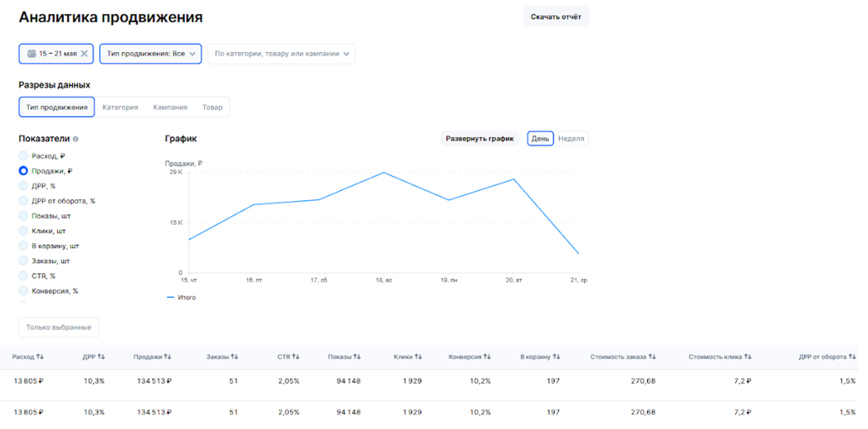Switch to the Кампания data tab
The image size is (868, 429).
coord(170,108)
